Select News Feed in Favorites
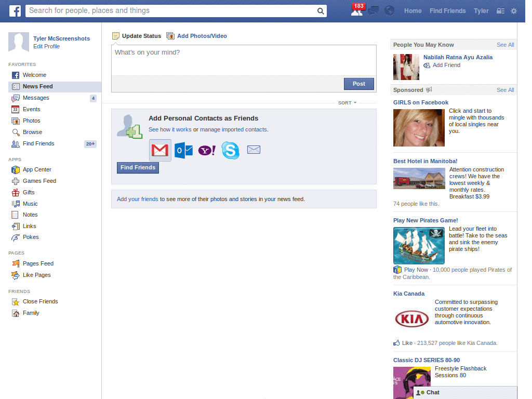 pos(55,87)
